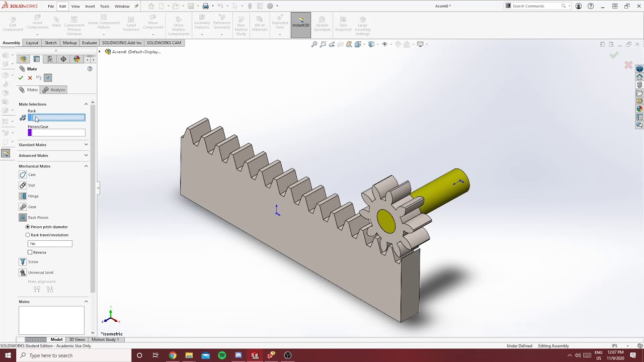Toggle the keep-visible pushpin in Mate panel

48,78
